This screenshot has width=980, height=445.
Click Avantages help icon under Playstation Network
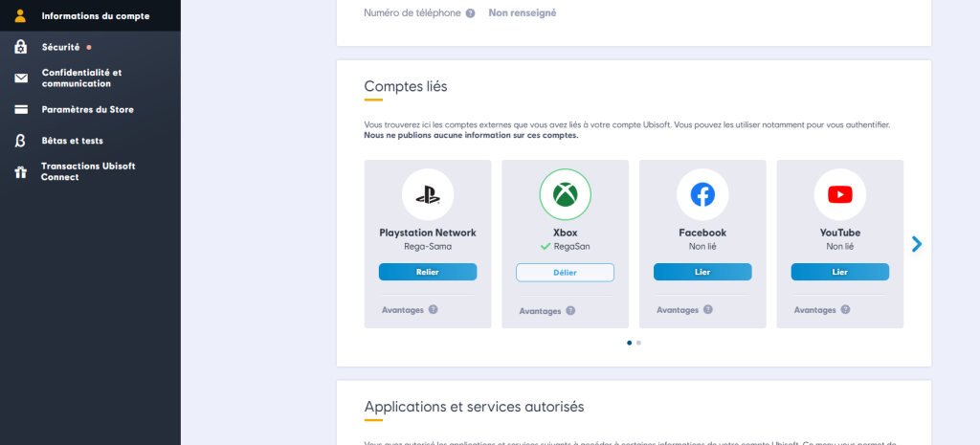pyautogui.click(x=433, y=310)
